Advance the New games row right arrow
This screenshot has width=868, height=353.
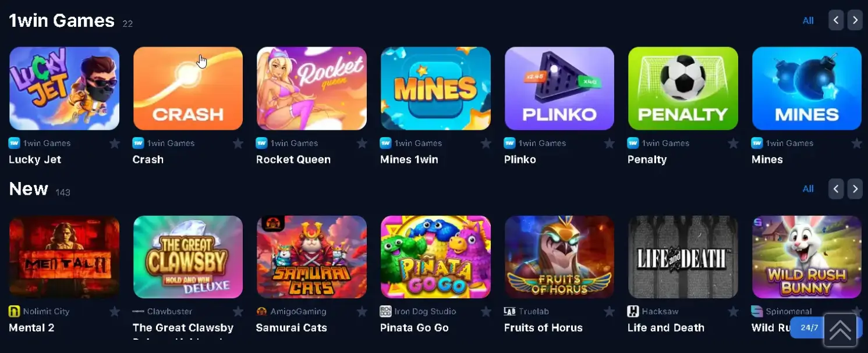pyautogui.click(x=855, y=188)
